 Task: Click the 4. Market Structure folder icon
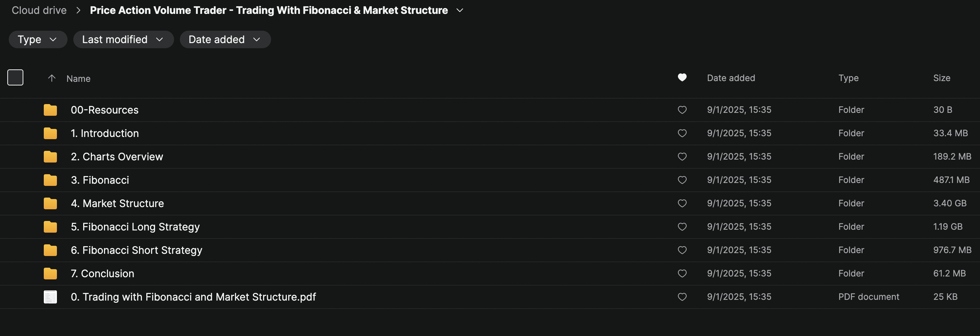tap(50, 203)
